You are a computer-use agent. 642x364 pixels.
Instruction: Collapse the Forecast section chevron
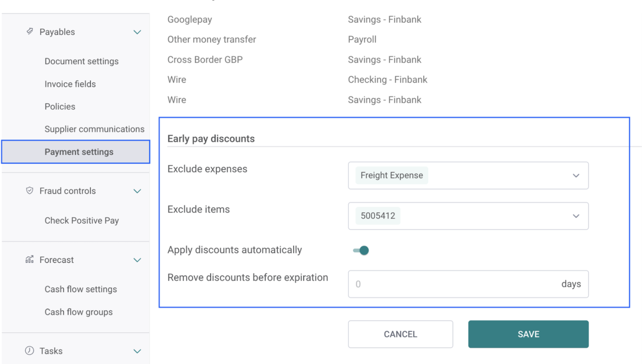[x=137, y=260]
